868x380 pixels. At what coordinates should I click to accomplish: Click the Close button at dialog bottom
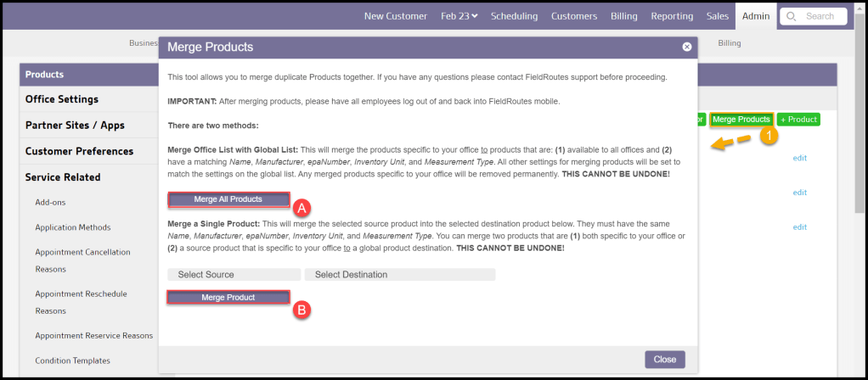tap(664, 360)
